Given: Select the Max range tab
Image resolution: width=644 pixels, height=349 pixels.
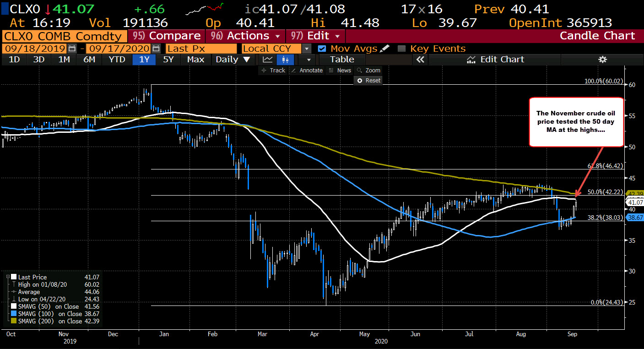Looking at the screenshot, I should [x=196, y=60].
